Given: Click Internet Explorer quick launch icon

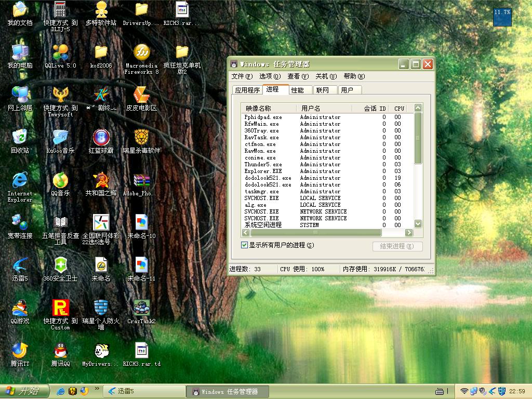Looking at the screenshot, I should click(x=61, y=391).
